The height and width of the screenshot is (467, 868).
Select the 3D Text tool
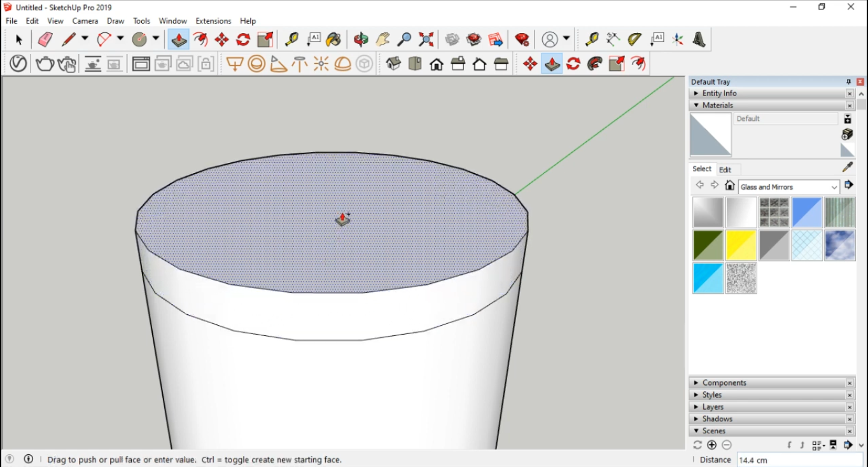click(699, 40)
